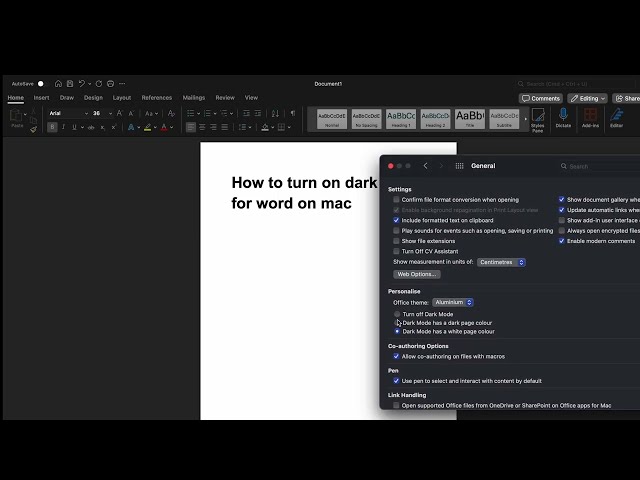Switch to the Design tab
This screenshot has height=480, width=640.
click(x=93, y=98)
